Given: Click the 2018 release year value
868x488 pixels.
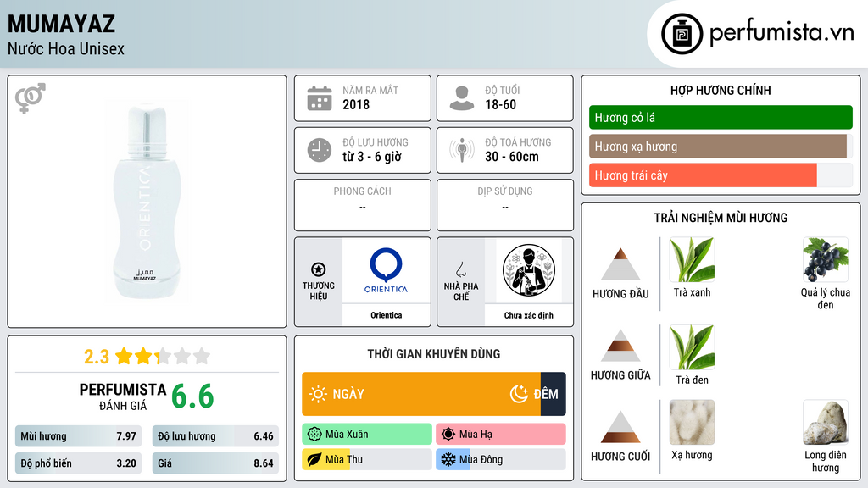Looking at the screenshot, I should (x=356, y=104).
